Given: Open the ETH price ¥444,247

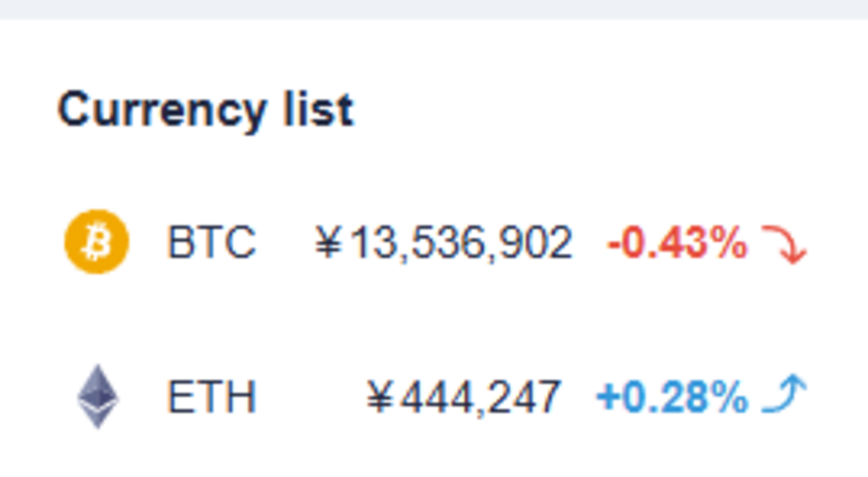Looking at the screenshot, I should coord(463,397).
